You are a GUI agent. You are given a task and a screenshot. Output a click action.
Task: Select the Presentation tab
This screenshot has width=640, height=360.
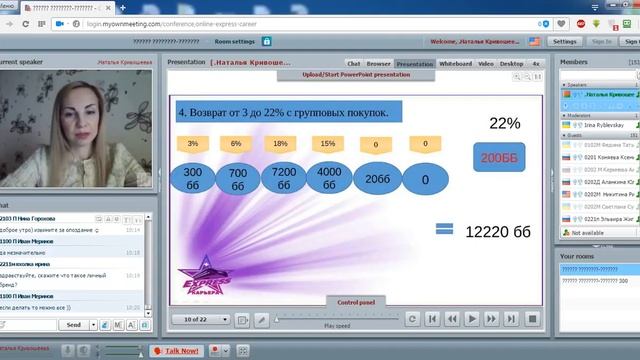[415, 64]
